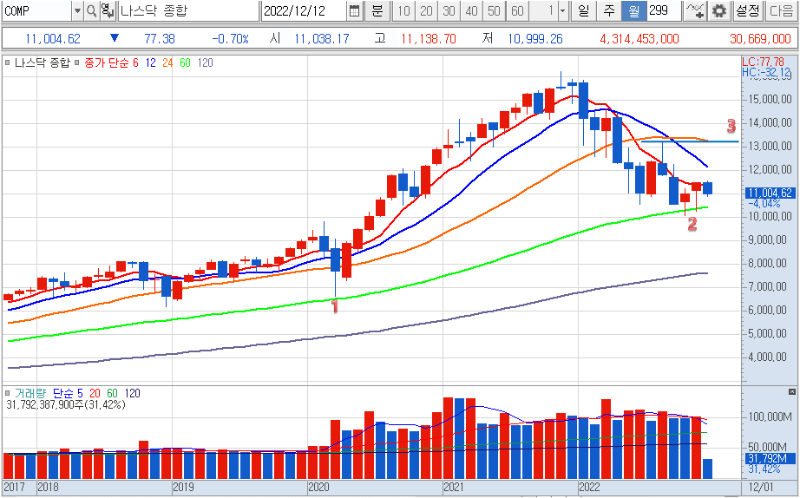Click the open price 11,038.17
Screen dimensions: 800x498
[x=322, y=39]
